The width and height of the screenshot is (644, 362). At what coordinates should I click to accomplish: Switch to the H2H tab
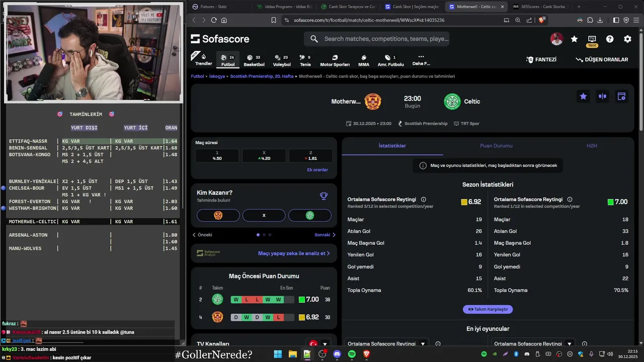[x=592, y=146]
